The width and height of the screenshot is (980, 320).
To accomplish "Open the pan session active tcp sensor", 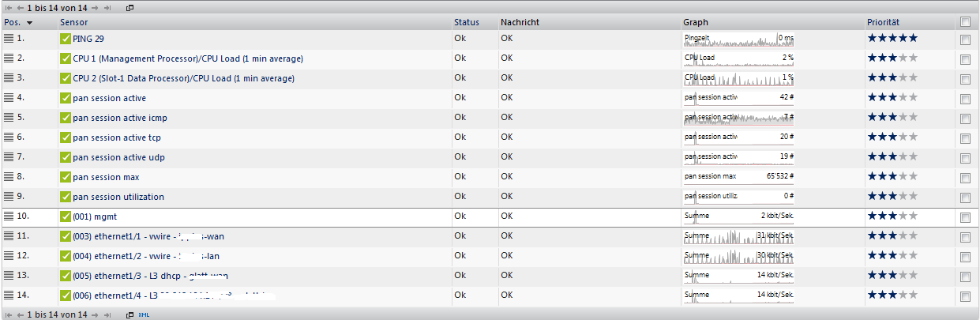I will (x=117, y=137).
